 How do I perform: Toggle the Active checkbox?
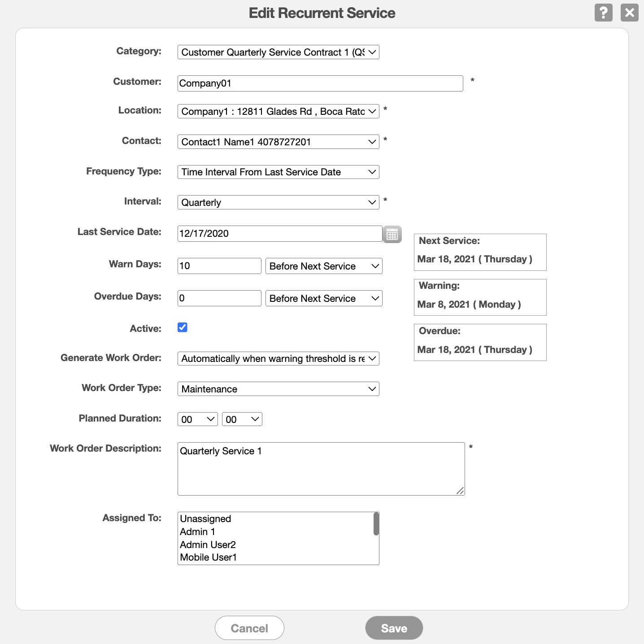click(x=183, y=327)
